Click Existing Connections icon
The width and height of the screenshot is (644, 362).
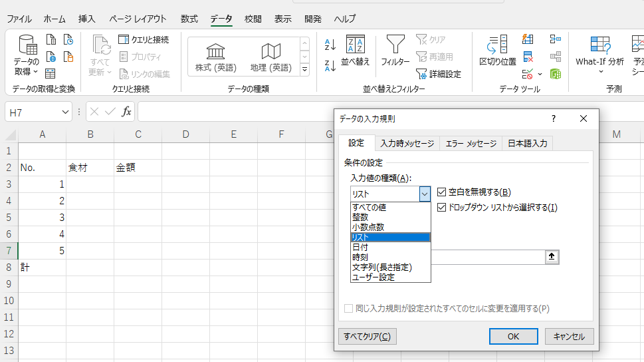[x=68, y=57]
